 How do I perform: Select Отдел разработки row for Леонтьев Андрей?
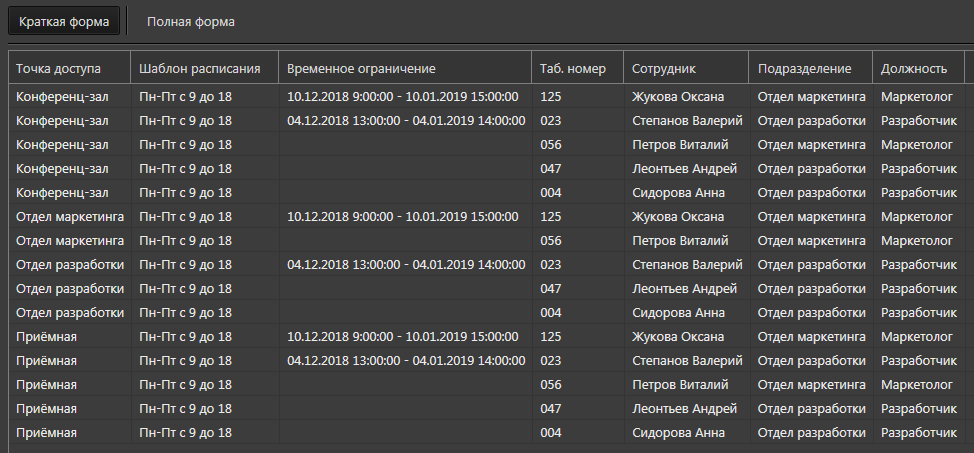pyautogui.click(x=486, y=288)
